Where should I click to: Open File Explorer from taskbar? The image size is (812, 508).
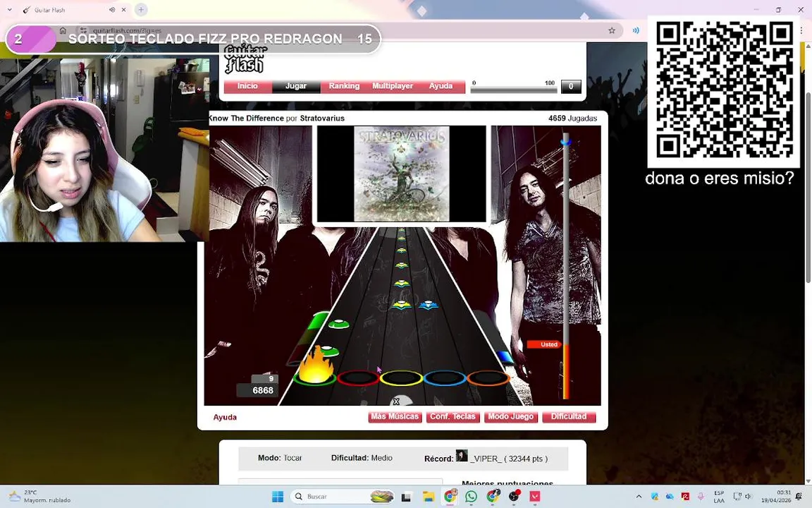click(x=429, y=497)
